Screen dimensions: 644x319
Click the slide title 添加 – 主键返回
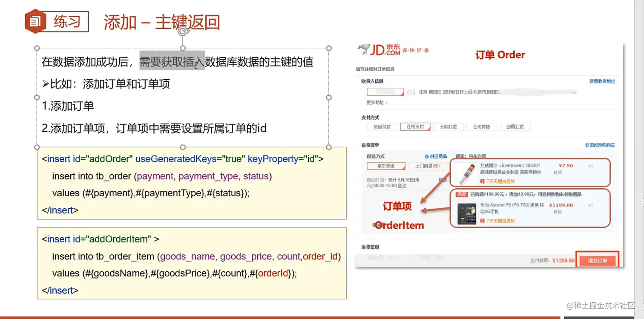pyautogui.click(x=162, y=22)
